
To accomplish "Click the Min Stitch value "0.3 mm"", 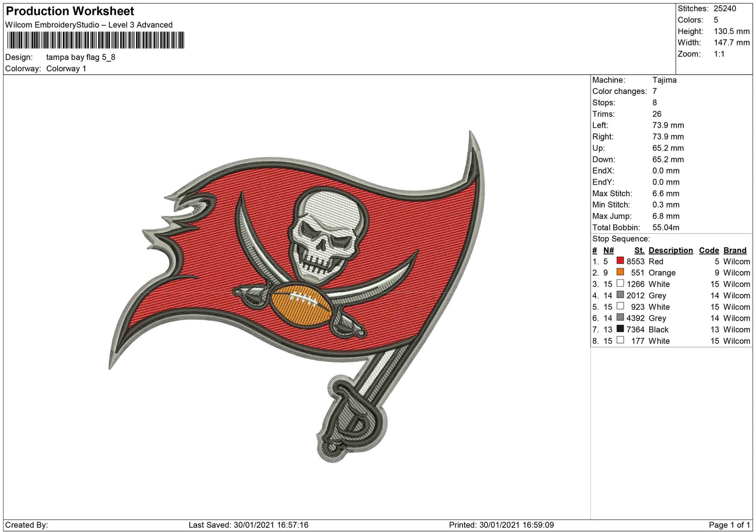I will click(666, 205).
